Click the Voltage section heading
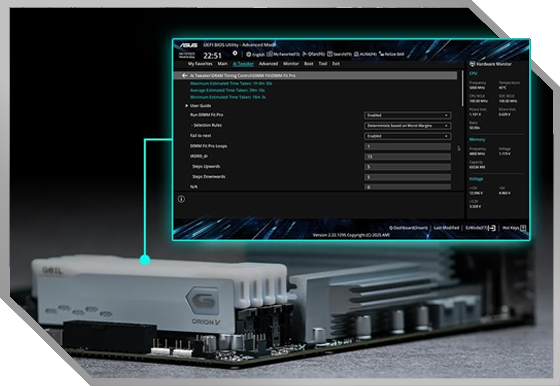This screenshot has height=386, width=560. pyautogui.click(x=476, y=179)
